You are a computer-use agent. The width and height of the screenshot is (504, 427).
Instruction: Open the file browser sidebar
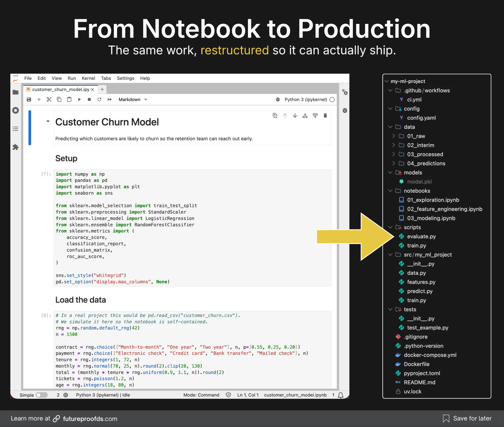[x=15, y=92]
